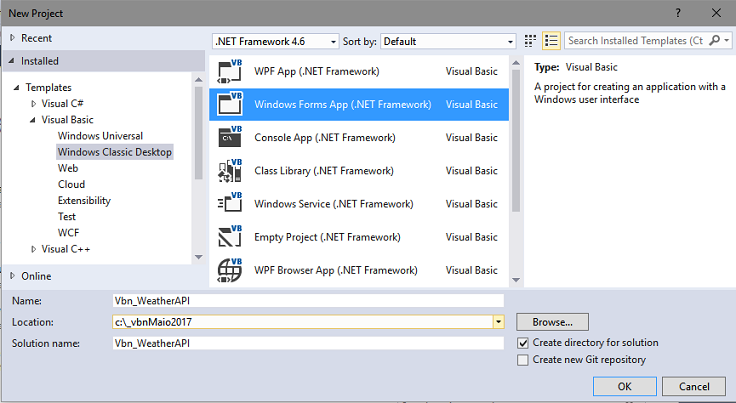Click category tree scroll down arrow
The height and width of the screenshot is (403, 736).
click(199, 257)
